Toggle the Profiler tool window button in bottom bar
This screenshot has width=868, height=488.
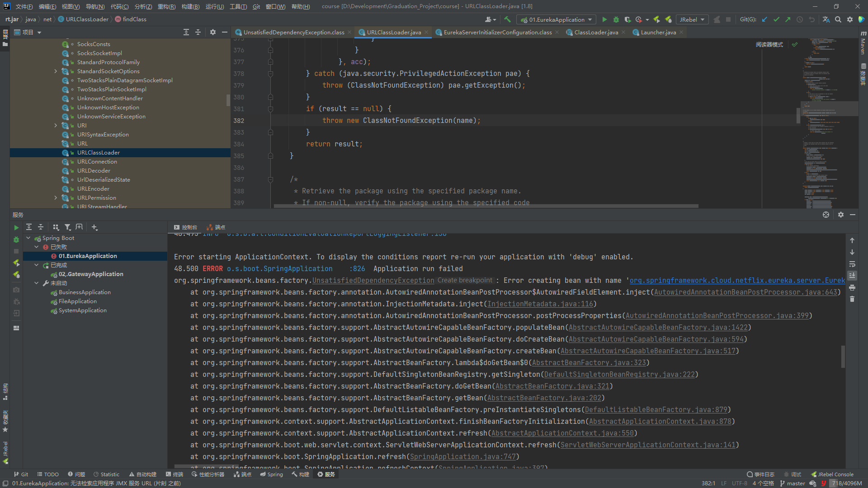(208, 474)
